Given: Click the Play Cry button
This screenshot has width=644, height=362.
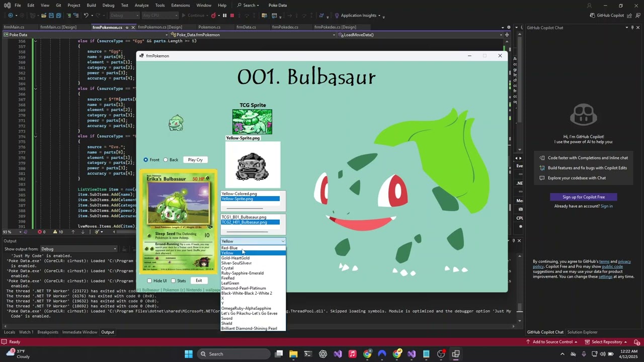Looking at the screenshot, I should [195, 160].
